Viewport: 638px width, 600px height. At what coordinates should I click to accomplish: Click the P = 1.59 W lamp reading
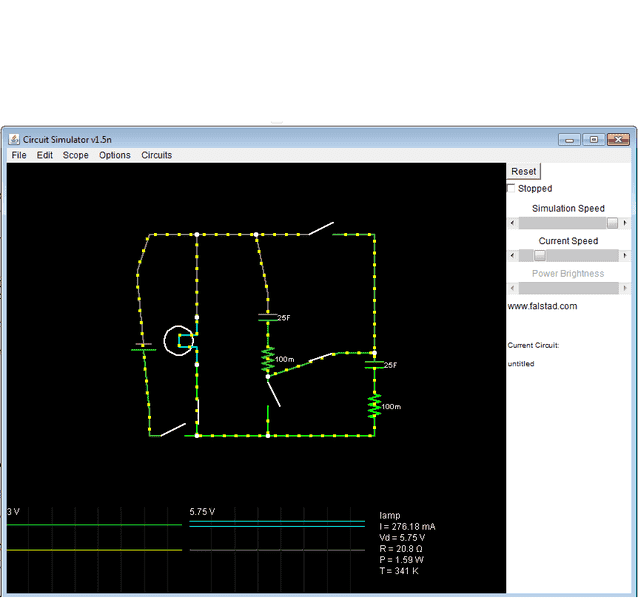(x=402, y=560)
